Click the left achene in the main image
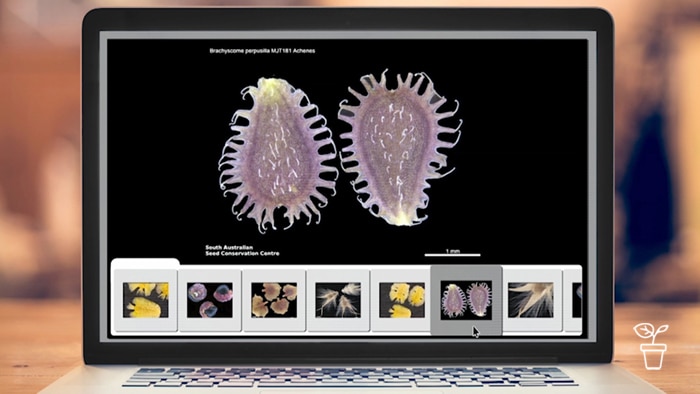The width and height of the screenshot is (700, 394). coord(277,154)
